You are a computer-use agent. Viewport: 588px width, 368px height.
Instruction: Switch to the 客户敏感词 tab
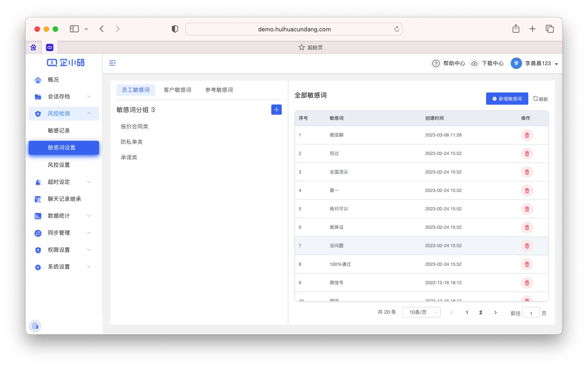(177, 90)
